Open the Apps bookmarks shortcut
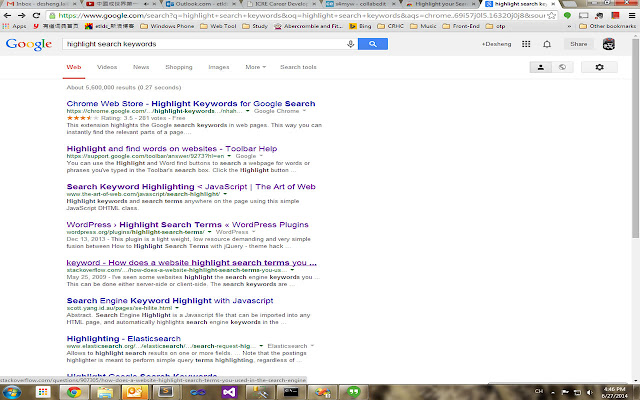The width and height of the screenshot is (640, 400). (x=15, y=26)
